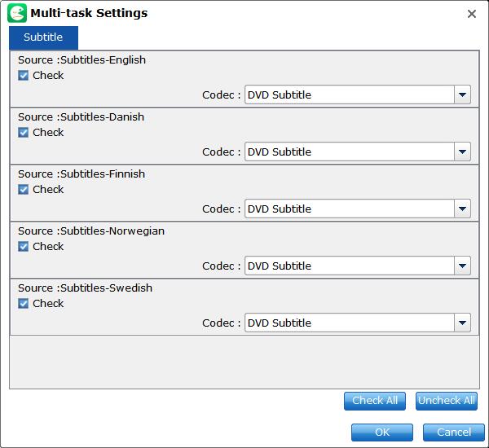Expand the Danish subtitle codec dropdown arrow
The width and height of the screenshot is (489, 448).
[x=462, y=152]
